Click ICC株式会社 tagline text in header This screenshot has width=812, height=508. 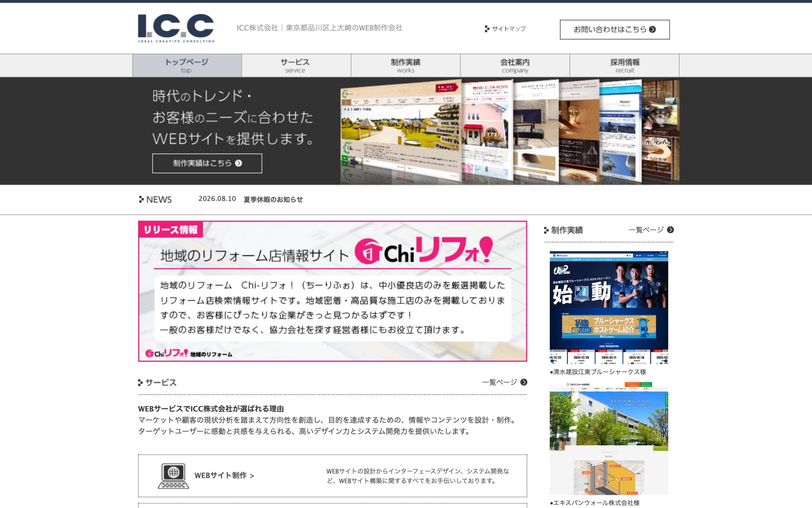(x=319, y=28)
